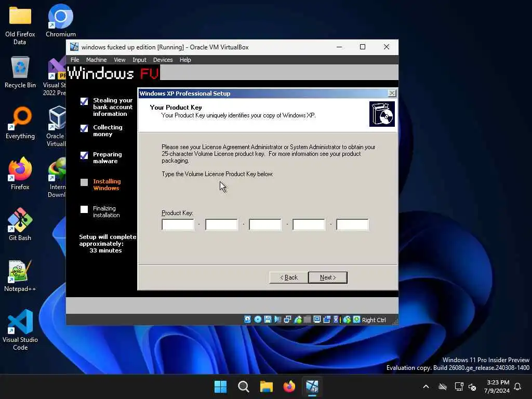Open the Windows Start menu
This screenshot has height=399, width=532.
point(220,387)
